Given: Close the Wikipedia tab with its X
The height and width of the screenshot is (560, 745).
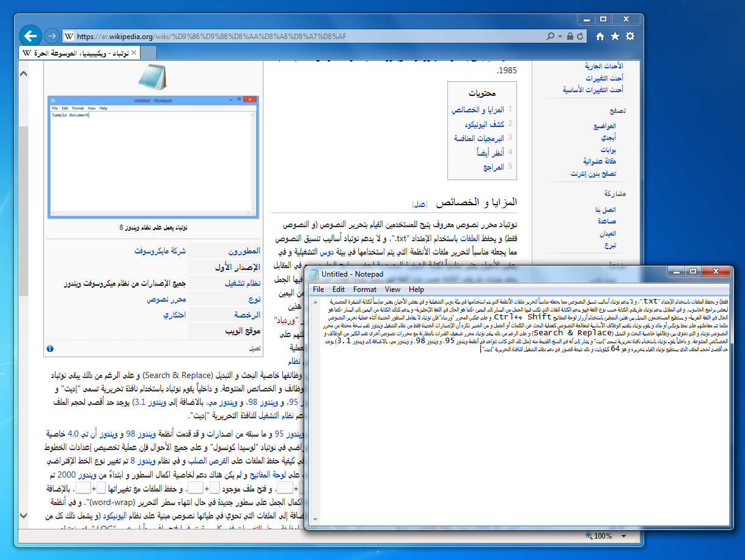Looking at the screenshot, I should coord(134,53).
